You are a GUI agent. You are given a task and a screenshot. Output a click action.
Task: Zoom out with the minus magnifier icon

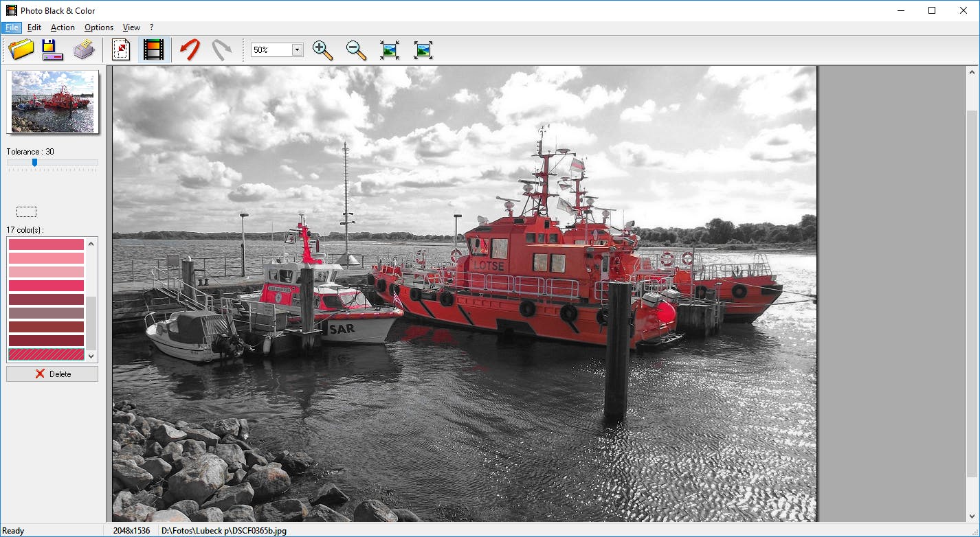356,49
